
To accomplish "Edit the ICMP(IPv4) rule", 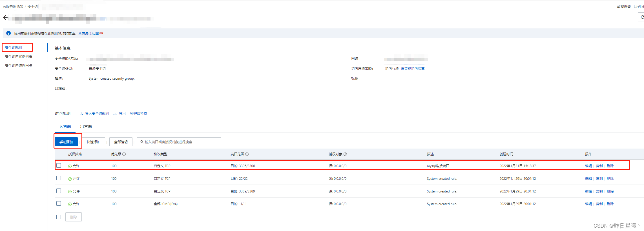I will [x=588, y=204].
